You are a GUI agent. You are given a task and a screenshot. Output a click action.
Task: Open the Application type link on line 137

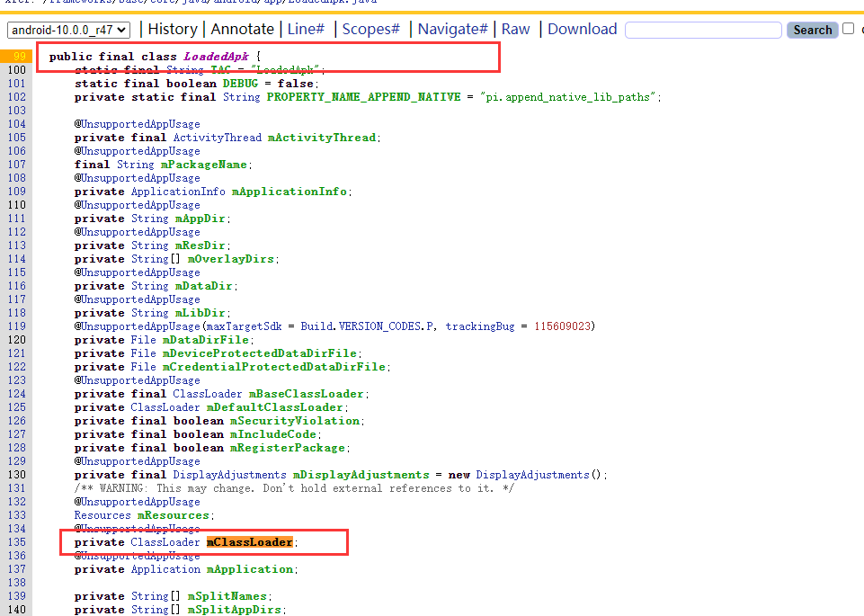click(x=165, y=569)
